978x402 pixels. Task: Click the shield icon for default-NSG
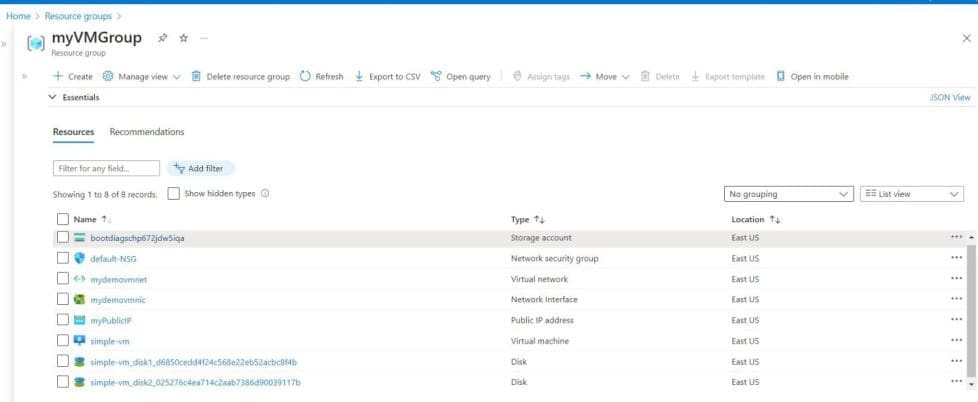point(79,258)
